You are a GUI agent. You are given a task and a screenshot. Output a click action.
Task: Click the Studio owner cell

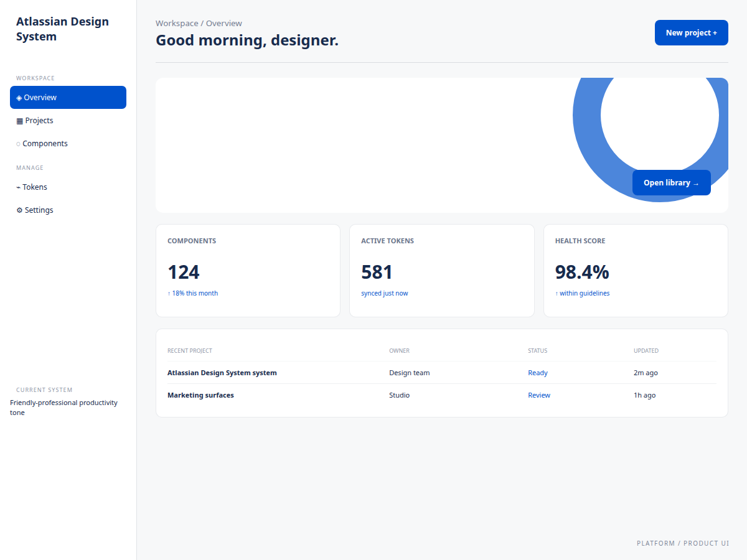click(400, 395)
